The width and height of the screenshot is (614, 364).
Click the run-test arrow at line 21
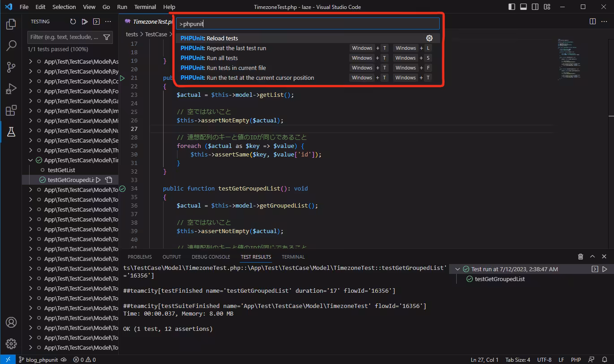[122, 78]
